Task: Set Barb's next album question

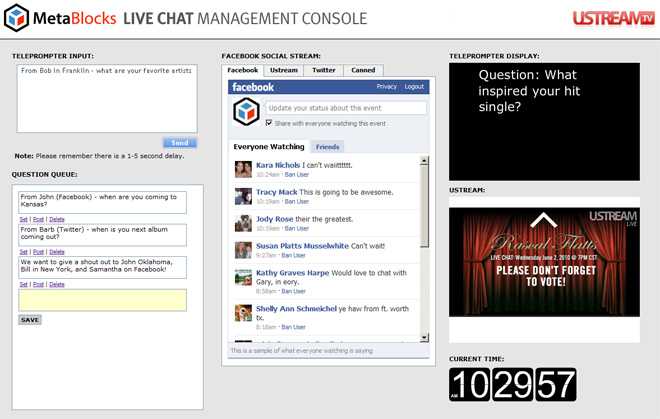Action: click(x=24, y=252)
